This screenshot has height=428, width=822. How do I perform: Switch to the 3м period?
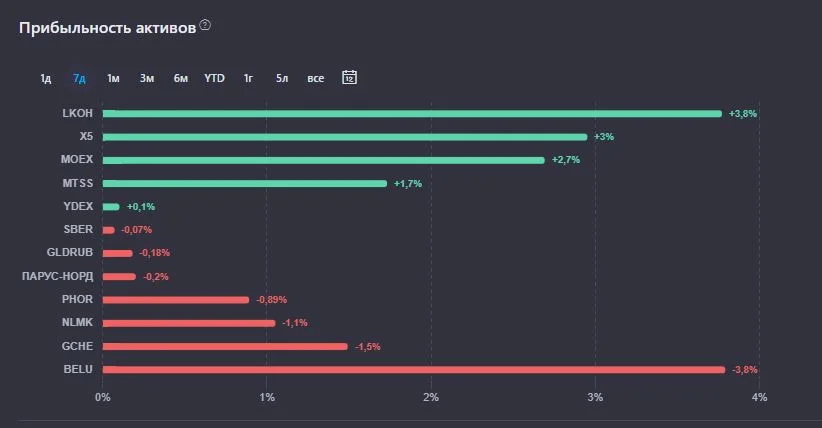pyautogui.click(x=147, y=78)
